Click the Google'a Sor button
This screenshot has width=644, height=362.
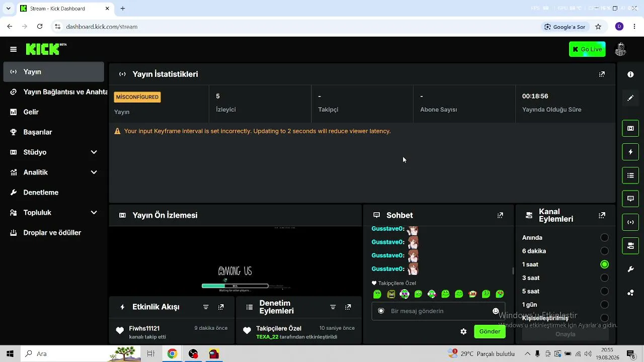565,27
